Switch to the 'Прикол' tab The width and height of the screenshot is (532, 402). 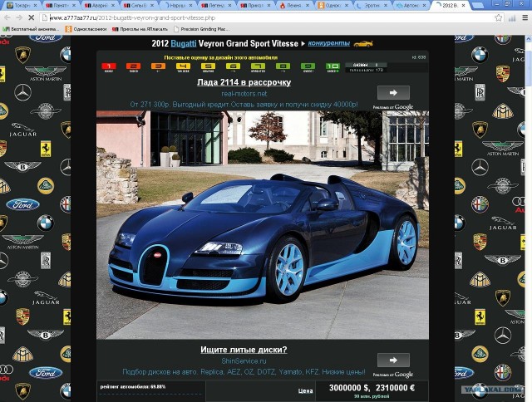coord(254,6)
